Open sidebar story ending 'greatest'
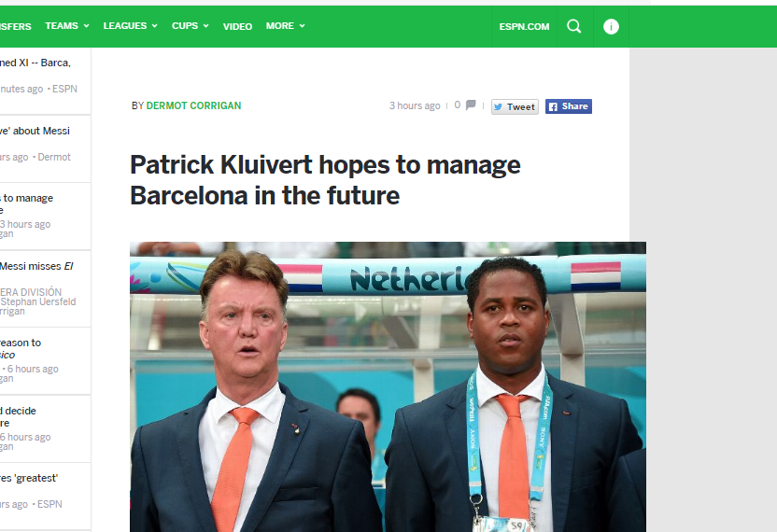 coord(29,478)
